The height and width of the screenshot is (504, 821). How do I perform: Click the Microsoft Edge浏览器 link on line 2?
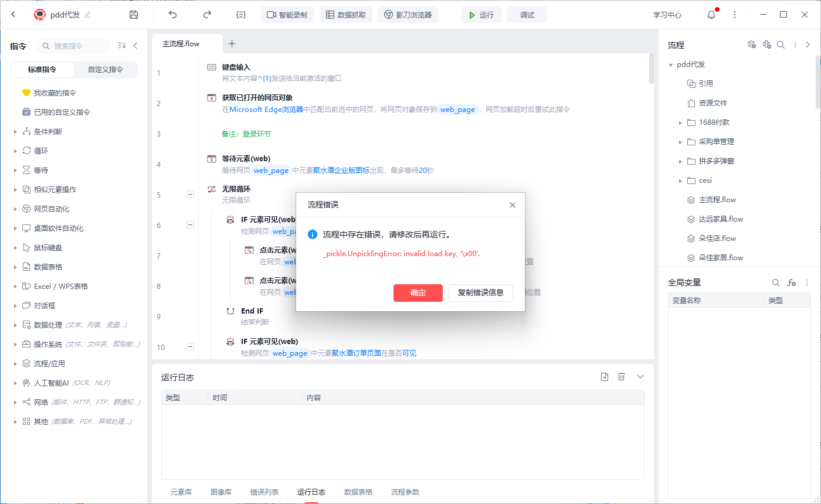(266, 109)
